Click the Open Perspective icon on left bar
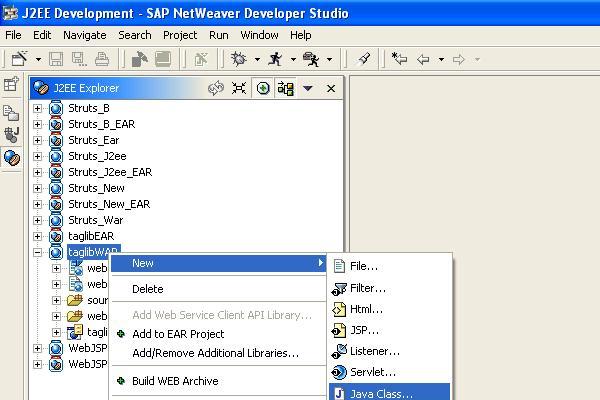 coord(12,85)
